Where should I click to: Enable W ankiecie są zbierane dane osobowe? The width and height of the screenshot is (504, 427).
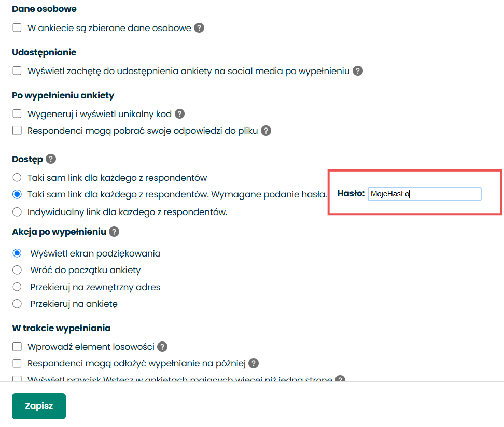click(17, 27)
